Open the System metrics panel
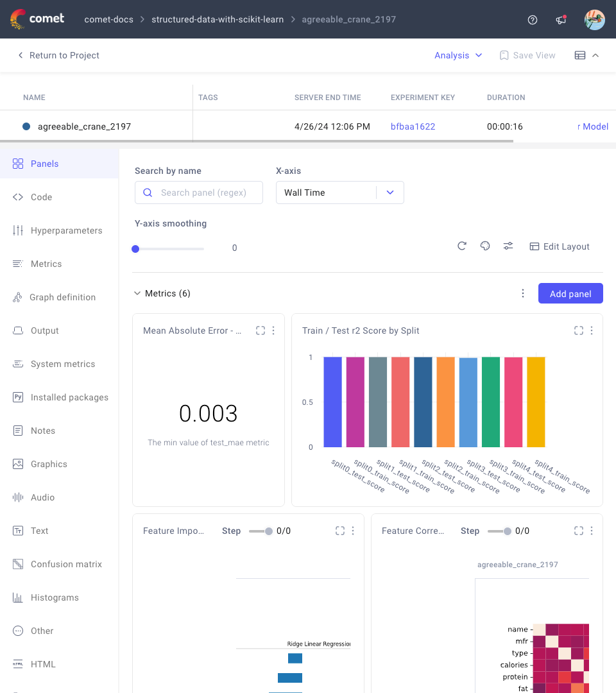The image size is (616, 693). pos(62,364)
